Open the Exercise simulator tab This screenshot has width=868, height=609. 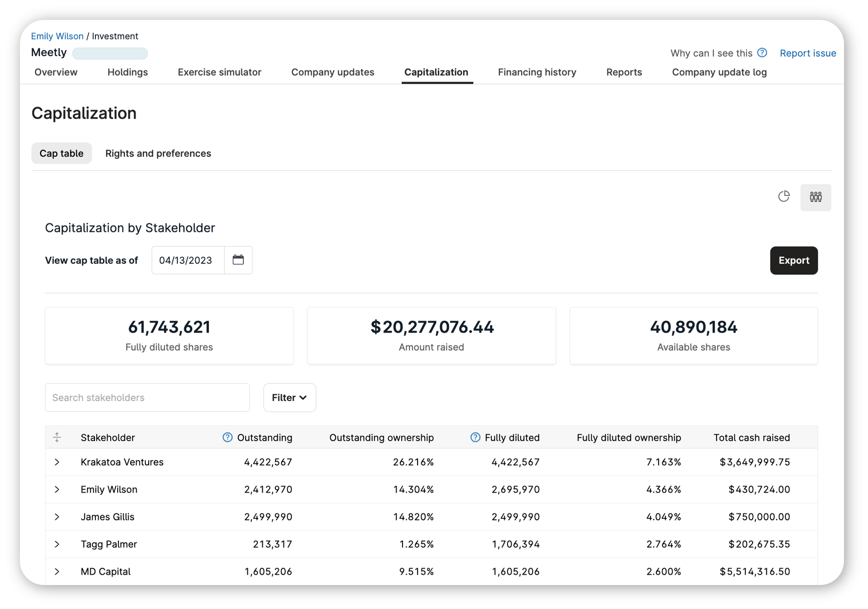219,72
